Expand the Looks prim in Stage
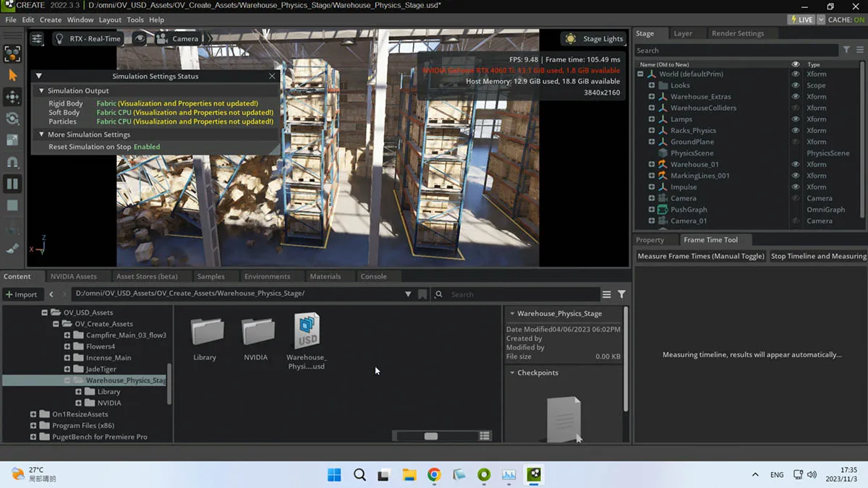The width and height of the screenshot is (868, 488). pyautogui.click(x=652, y=85)
